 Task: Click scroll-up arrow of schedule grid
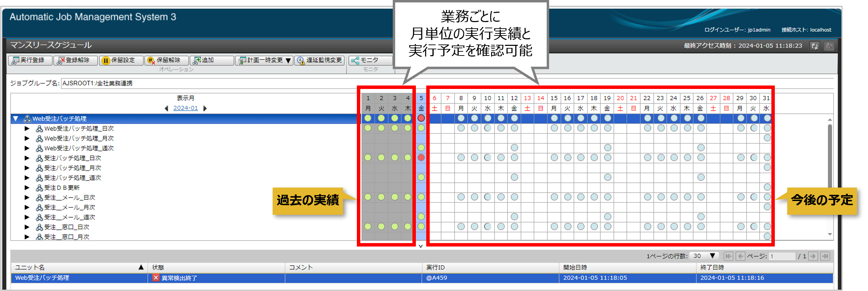(830, 120)
